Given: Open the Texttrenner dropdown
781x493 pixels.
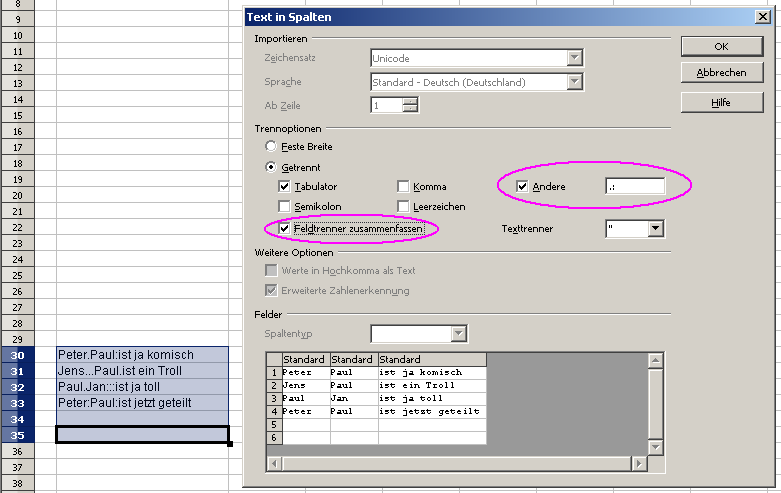Looking at the screenshot, I should (x=655, y=229).
